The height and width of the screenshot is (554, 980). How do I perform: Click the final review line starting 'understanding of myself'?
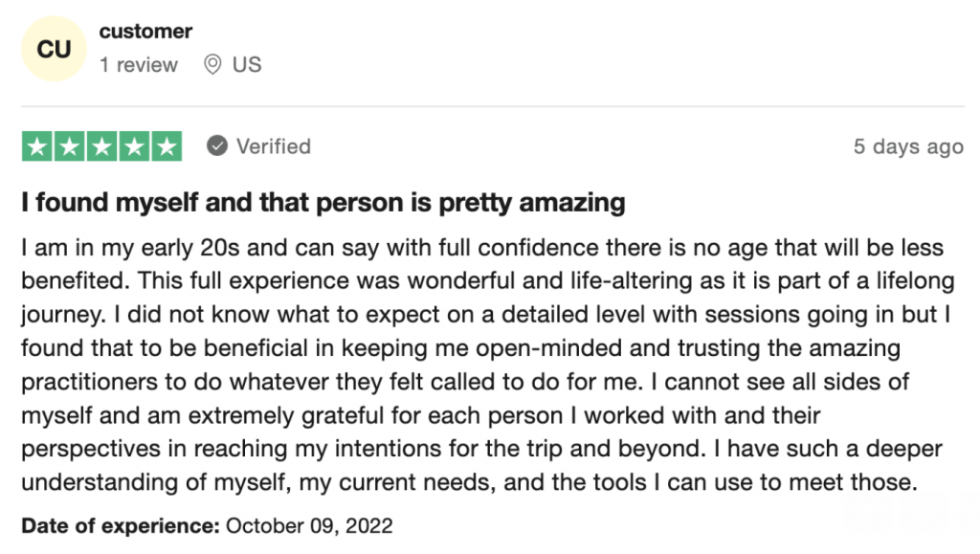(469, 483)
